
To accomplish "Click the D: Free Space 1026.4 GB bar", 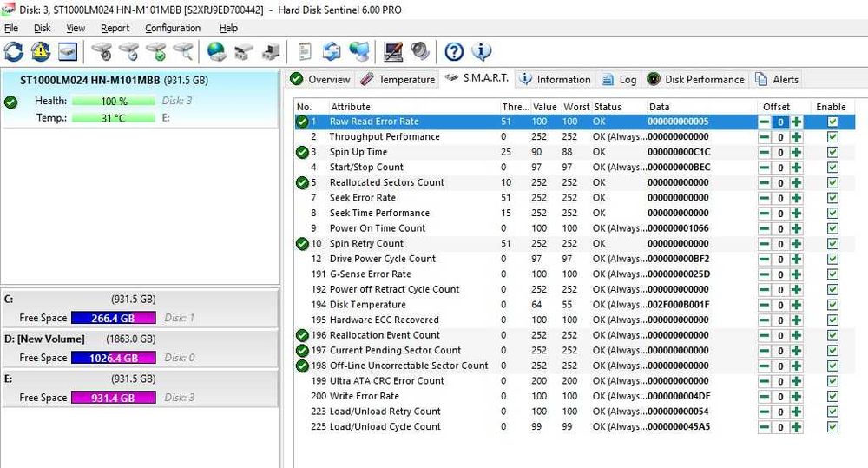I will pos(114,358).
